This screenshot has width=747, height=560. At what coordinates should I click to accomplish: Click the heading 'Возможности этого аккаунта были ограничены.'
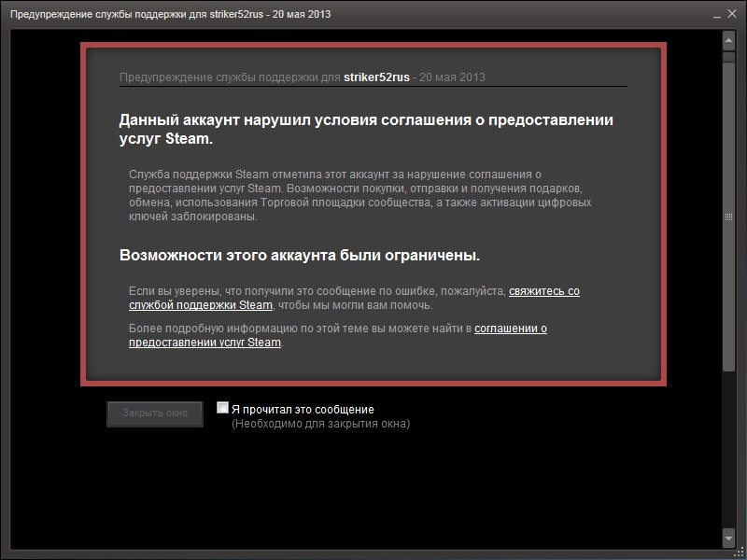pos(300,255)
